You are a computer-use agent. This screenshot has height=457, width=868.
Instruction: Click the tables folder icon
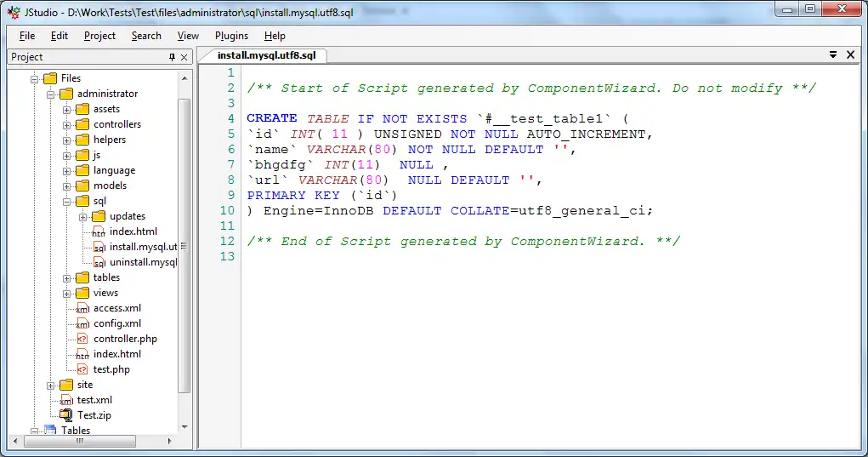82,277
